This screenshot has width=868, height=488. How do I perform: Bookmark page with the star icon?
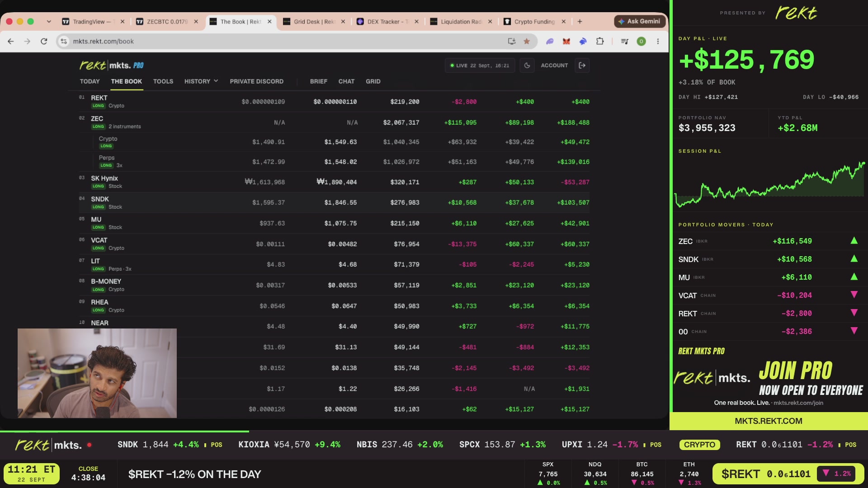tap(527, 41)
